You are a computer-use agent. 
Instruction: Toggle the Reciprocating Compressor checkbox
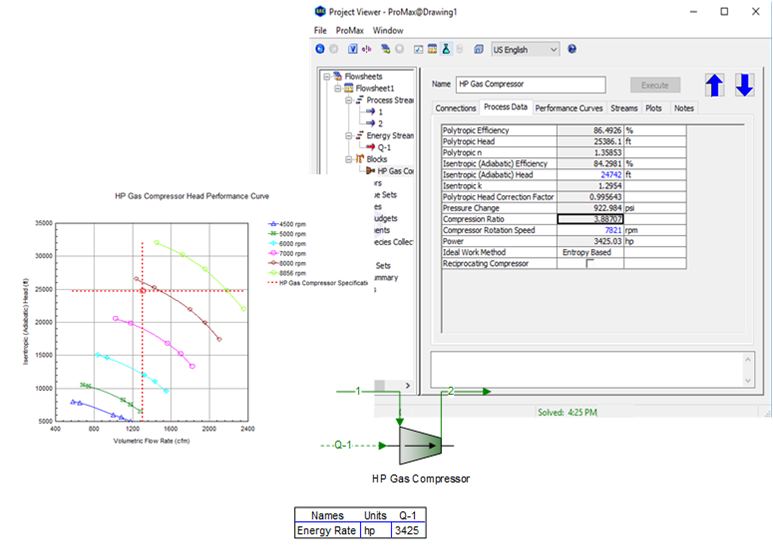[x=590, y=263]
